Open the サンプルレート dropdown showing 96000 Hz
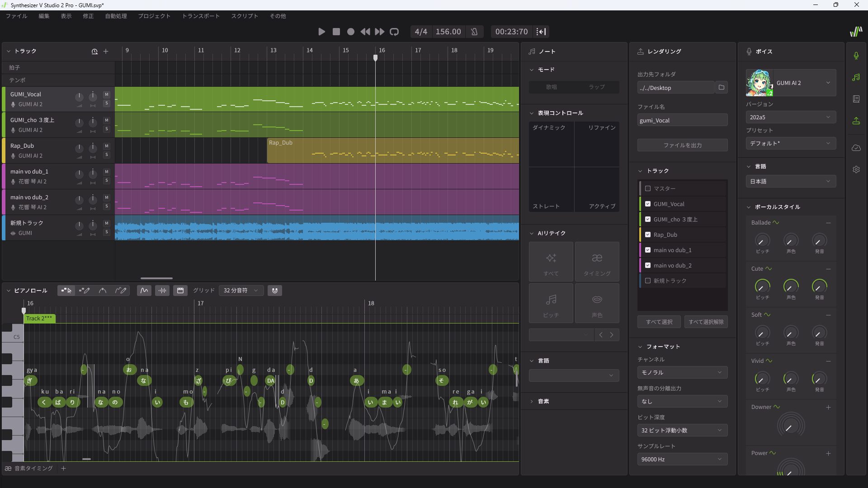 [x=682, y=459]
